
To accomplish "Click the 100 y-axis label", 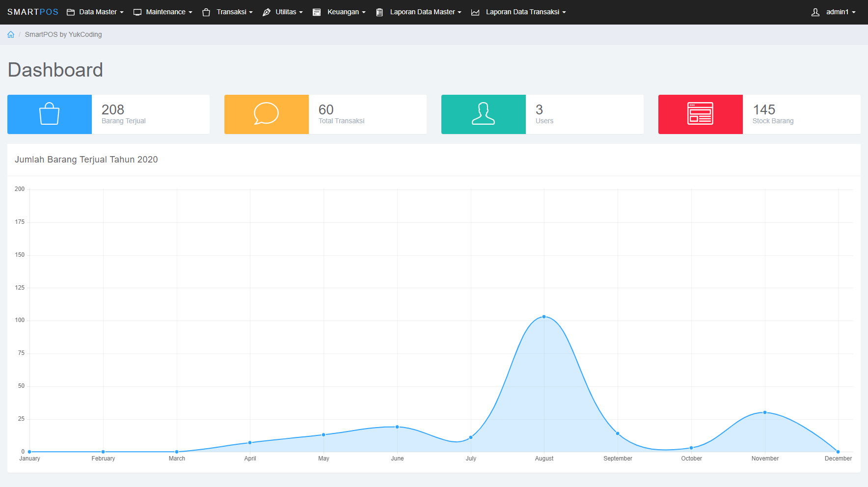I will pyautogui.click(x=20, y=320).
